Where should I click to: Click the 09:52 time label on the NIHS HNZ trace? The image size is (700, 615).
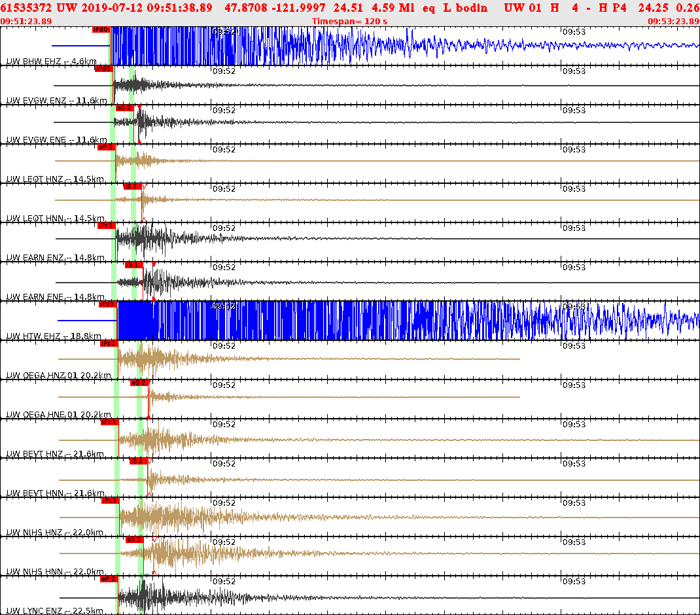(x=224, y=502)
